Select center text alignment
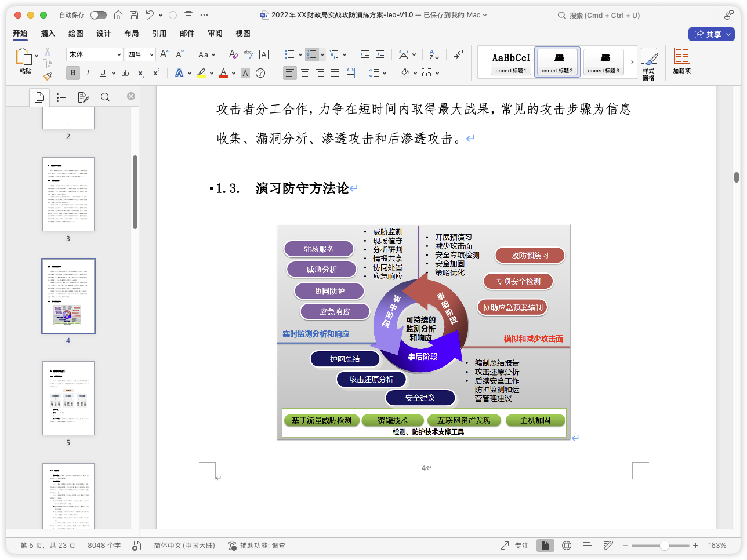The image size is (747, 560). tap(305, 73)
